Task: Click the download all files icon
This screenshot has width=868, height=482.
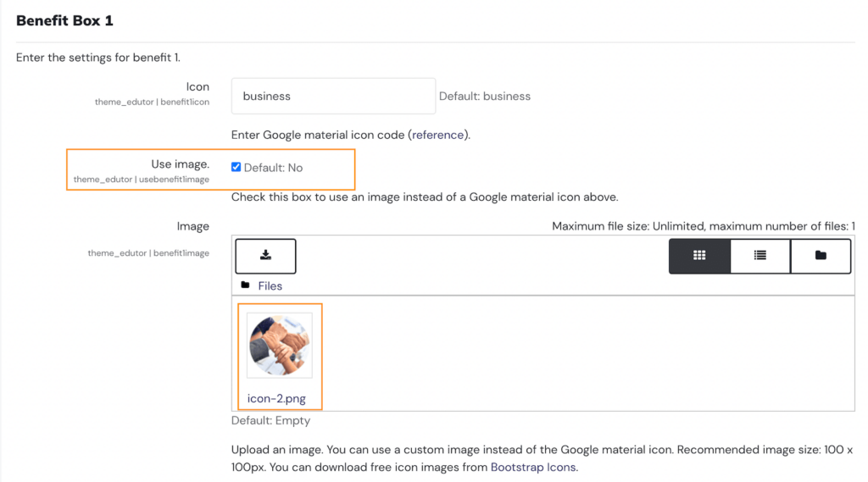Action: tap(265, 256)
